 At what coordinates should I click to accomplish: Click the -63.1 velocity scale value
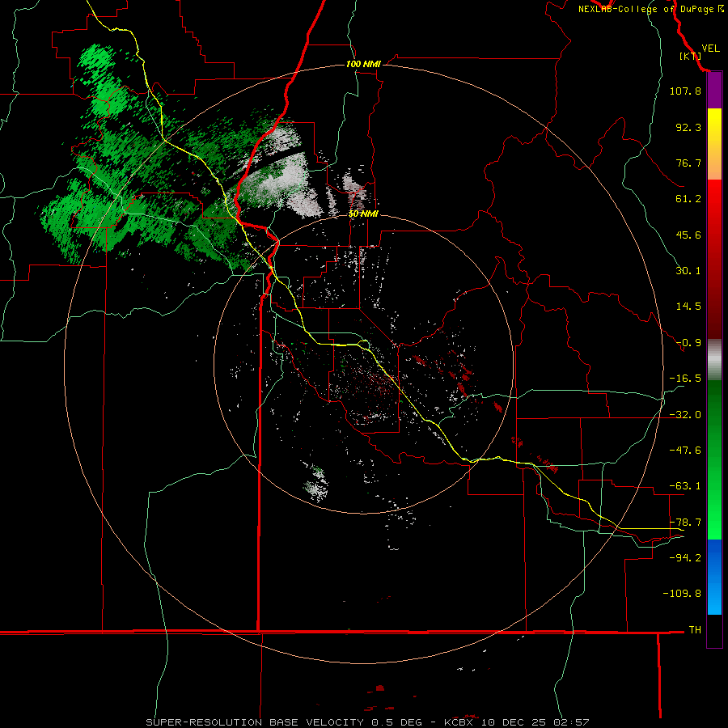point(685,486)
